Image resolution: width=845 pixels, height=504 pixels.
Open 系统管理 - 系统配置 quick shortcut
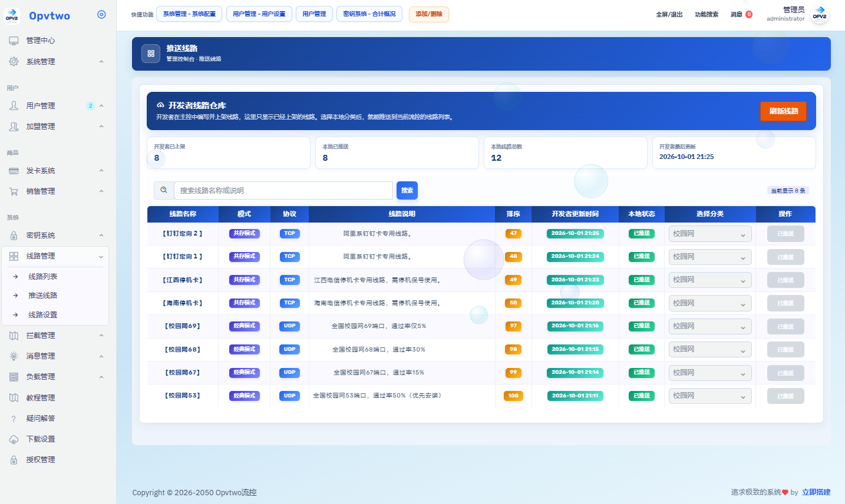coord(189,14)
